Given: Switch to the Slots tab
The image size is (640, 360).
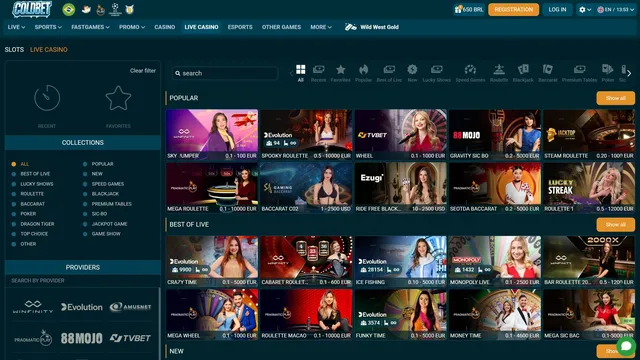Looking at the screenshot, I should (x=14, y=49).
